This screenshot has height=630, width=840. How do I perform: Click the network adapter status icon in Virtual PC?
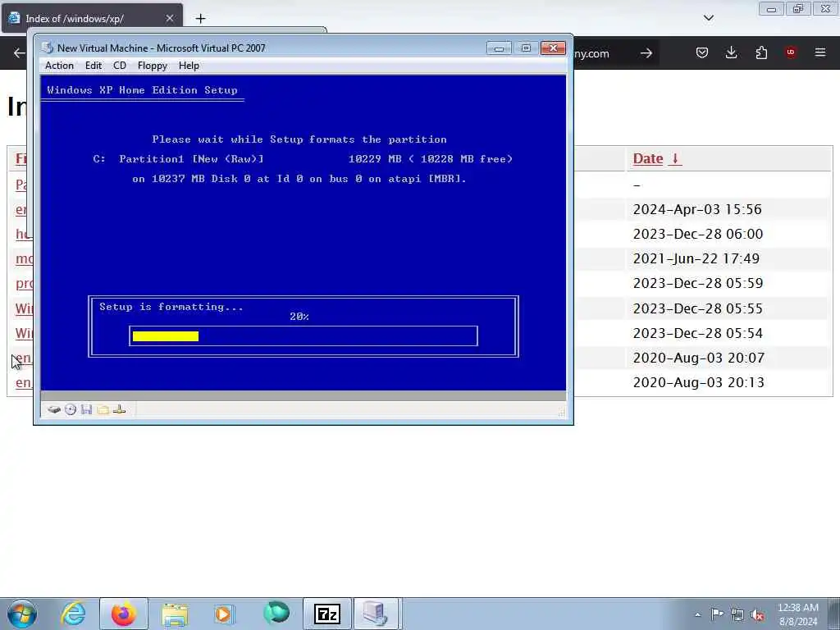120,410
